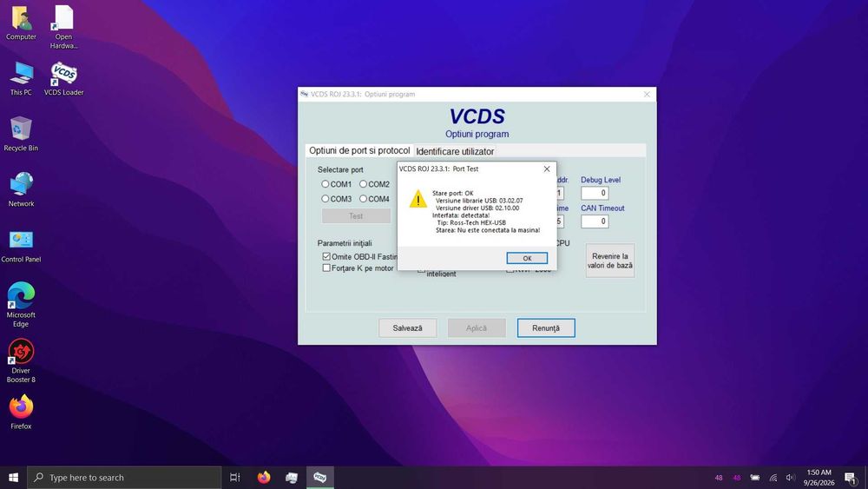The height and width of the screenshot is (489, 868).
Task: Open the taskbar app next to Firefox
Action: [292, 478]
